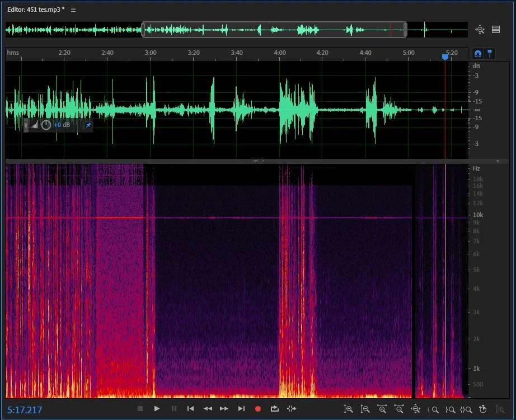The height and width of the screenshot is (420, 516).
Task: Click the Rewind button
Action: coord(208,409)
